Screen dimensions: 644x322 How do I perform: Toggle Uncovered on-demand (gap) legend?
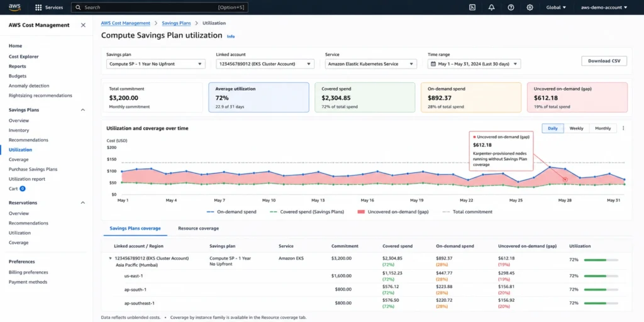393,212
